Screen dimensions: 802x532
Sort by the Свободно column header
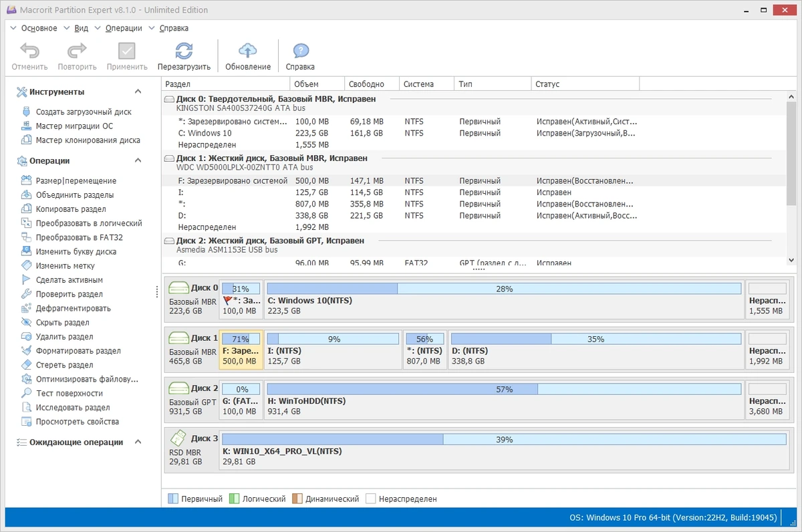click(372, 84)
